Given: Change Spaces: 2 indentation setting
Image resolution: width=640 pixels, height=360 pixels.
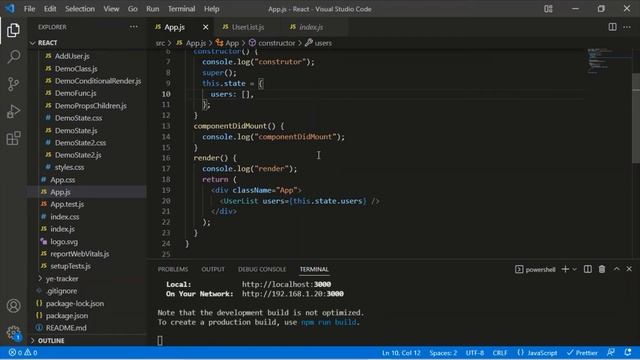Looking at the screenshot, I should point(443,353).
